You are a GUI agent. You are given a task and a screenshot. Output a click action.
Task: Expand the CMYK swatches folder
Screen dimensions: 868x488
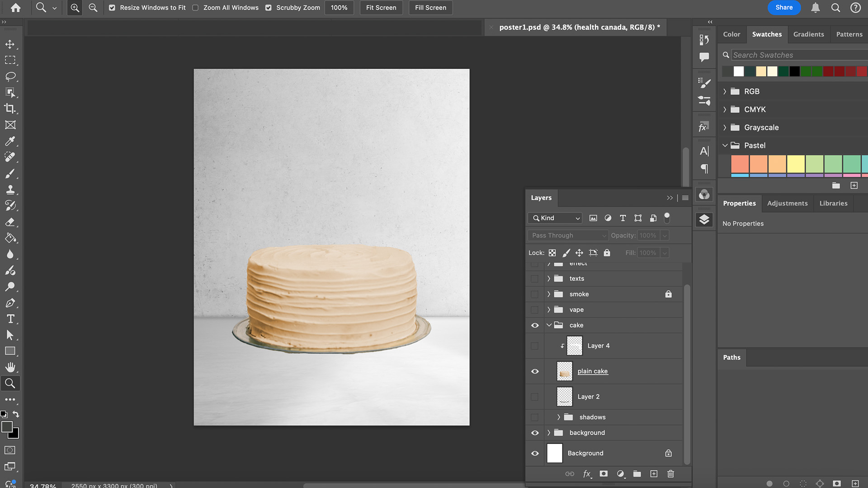pyautogui.click(x=725, y=109)
